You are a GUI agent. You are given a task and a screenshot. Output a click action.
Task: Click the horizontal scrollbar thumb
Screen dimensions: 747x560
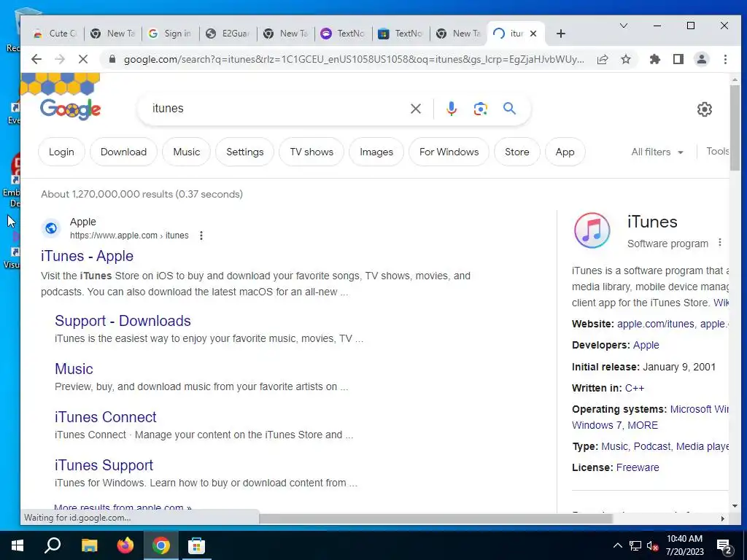tap(436, 518)
